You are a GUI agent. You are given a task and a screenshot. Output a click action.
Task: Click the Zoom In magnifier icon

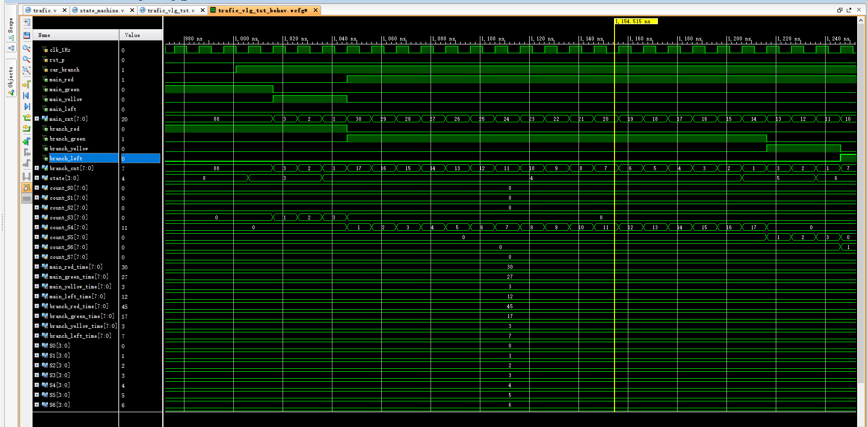tap(27, 48)
